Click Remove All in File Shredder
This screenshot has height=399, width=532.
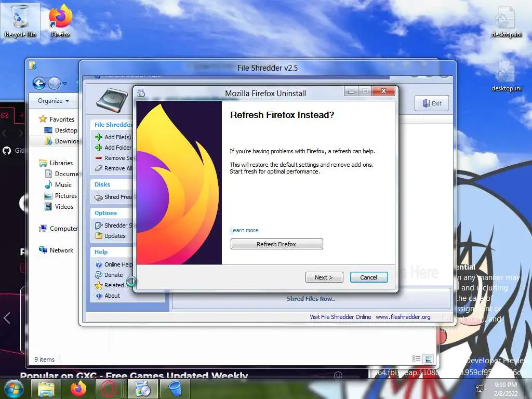point(113,168)
